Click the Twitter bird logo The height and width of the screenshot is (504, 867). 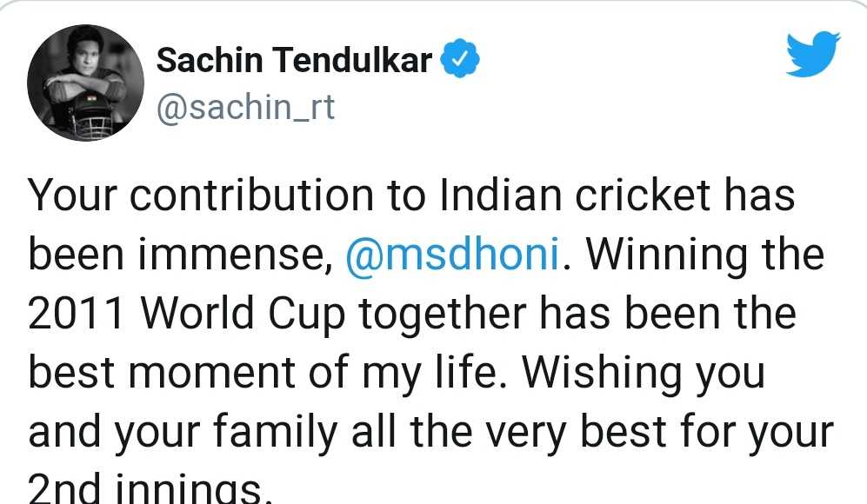click(813, 54)
